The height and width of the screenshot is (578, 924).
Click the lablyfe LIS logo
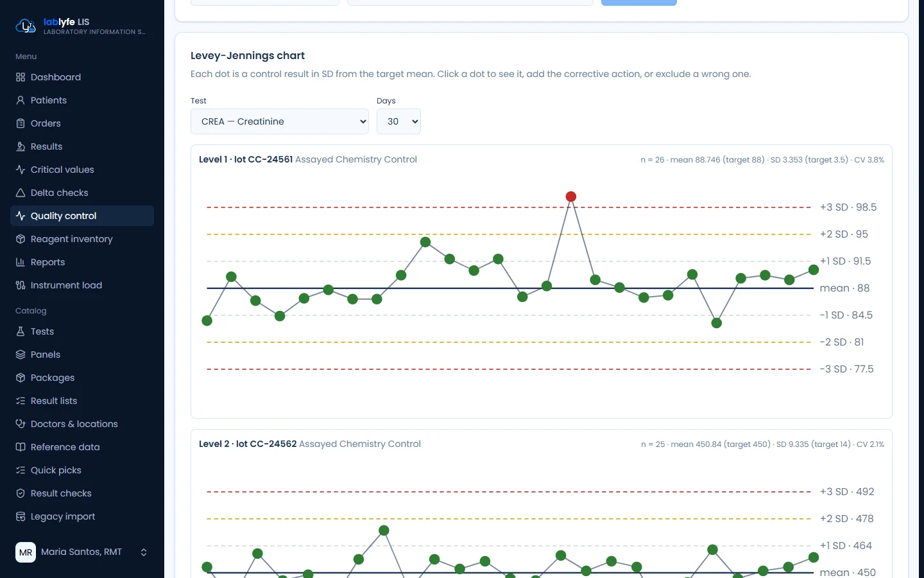pyautogui.click(x=26, y=26)
